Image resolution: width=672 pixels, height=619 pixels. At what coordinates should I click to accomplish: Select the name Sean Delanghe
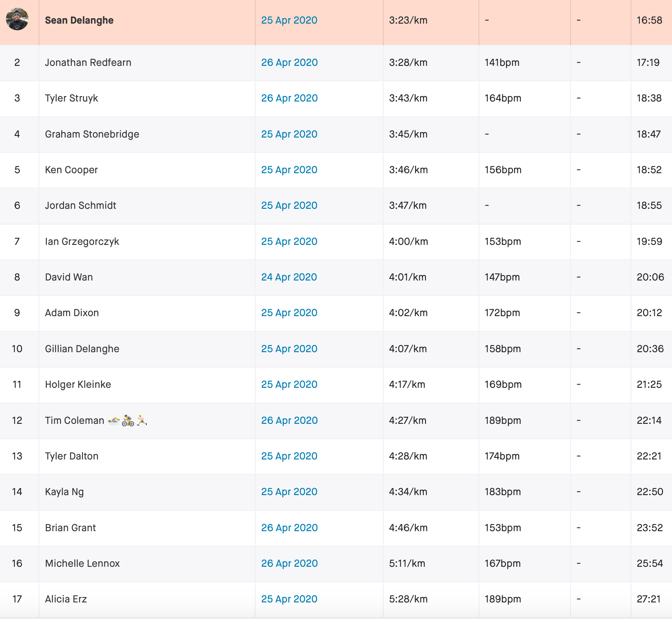(x=79, y=20)
